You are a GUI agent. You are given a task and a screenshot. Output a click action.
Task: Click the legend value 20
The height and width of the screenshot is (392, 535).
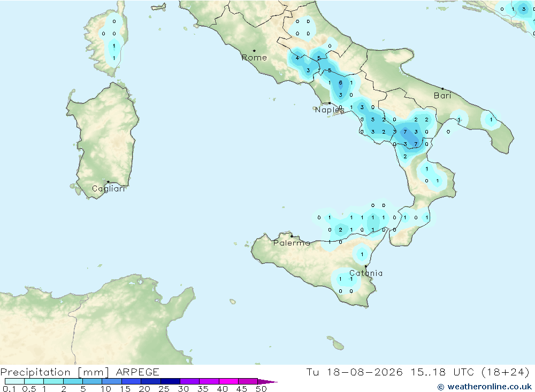[144, 389]
